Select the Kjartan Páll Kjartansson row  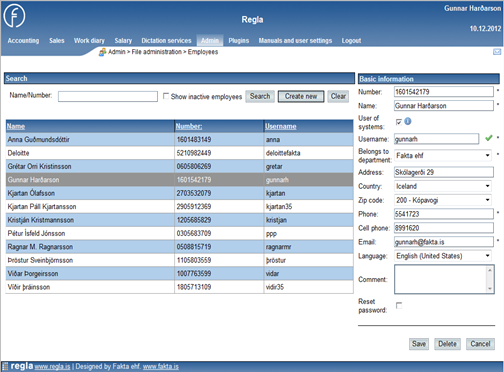click(x=179, y=207)
